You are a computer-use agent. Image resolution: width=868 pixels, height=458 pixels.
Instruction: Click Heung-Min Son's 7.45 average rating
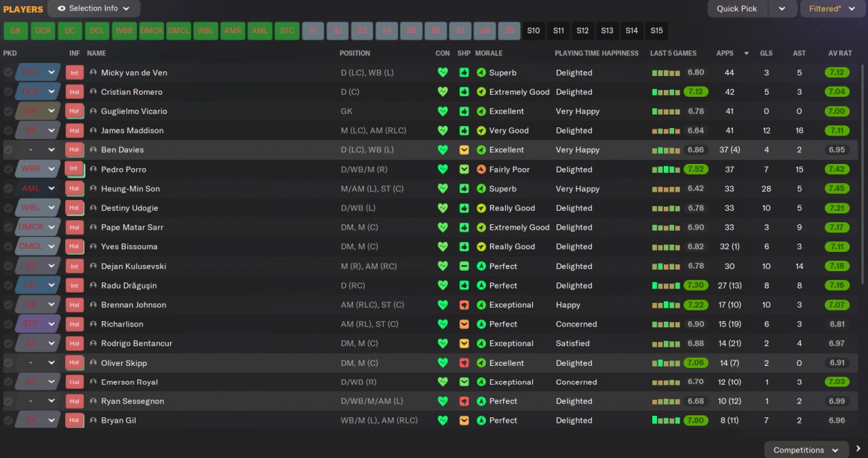(837, 188)
